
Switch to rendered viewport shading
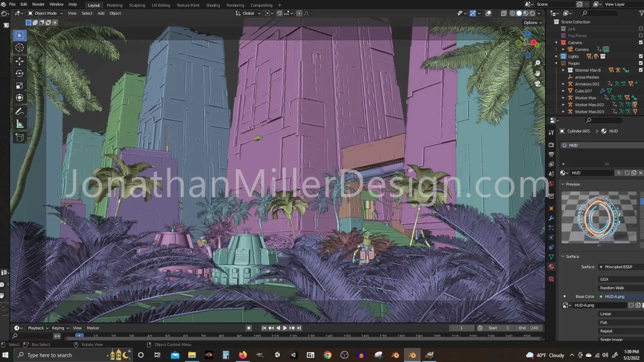532,13
